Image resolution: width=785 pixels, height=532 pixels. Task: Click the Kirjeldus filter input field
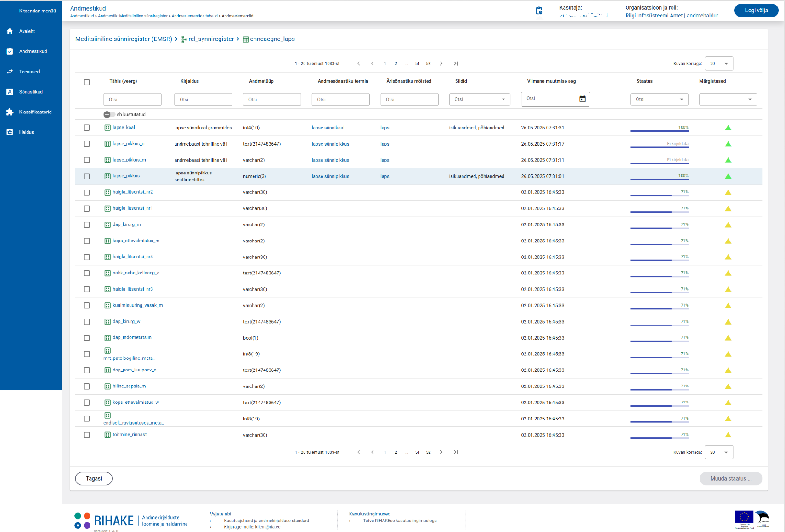(203, 100)
